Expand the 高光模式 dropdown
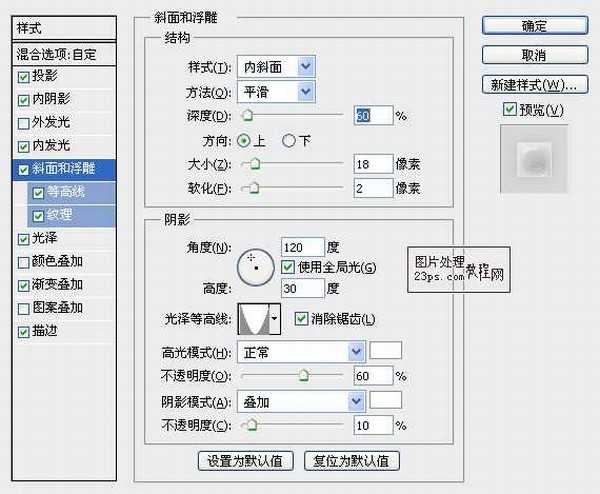The width and height of the screenshot is (600, 494). point(355,352)
